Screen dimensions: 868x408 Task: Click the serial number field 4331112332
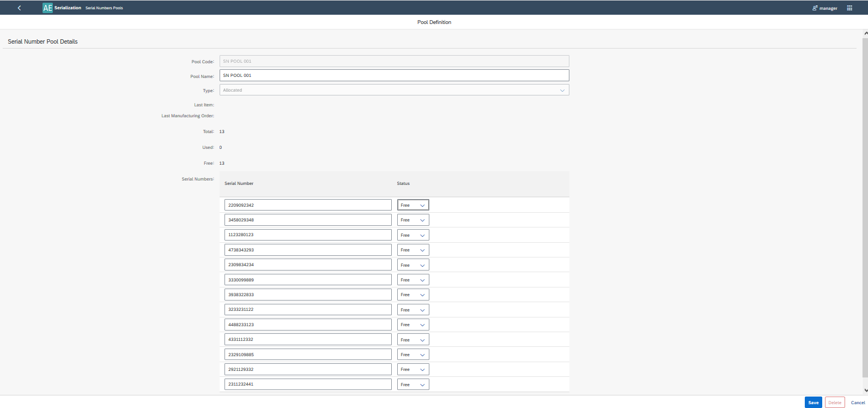coord(308,339)
